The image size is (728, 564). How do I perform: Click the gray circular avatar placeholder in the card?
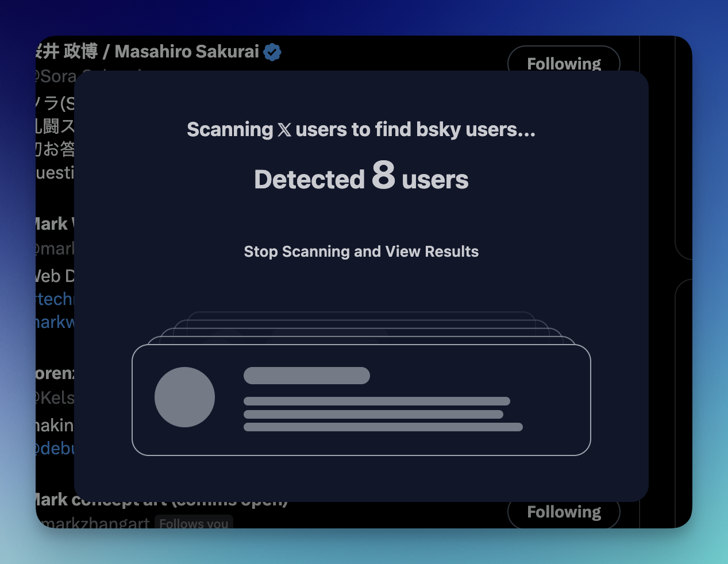click(x=184, y=397)
